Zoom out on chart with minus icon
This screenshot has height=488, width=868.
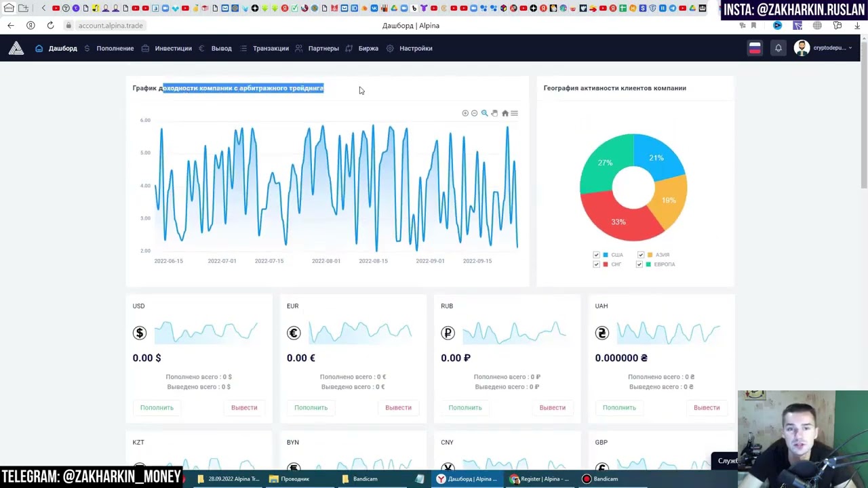click(475, 113)
